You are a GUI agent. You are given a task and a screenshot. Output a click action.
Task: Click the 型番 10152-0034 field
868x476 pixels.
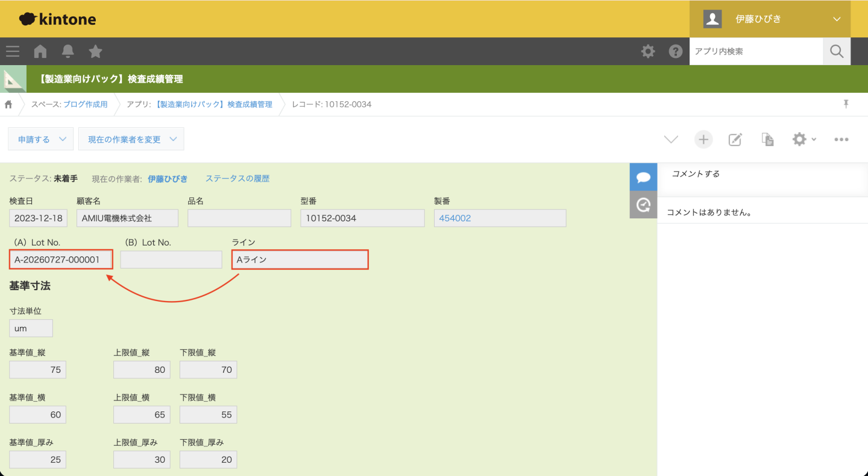pyautogui.click(x=363, y=218)
